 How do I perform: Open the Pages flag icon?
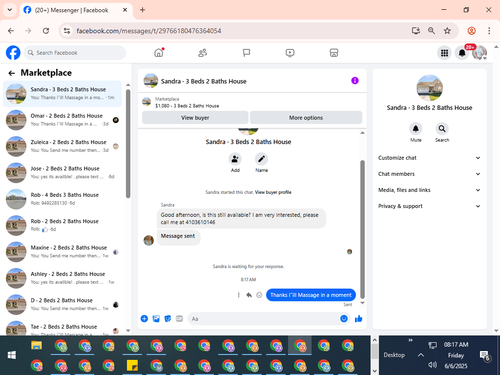pos(246,53)
